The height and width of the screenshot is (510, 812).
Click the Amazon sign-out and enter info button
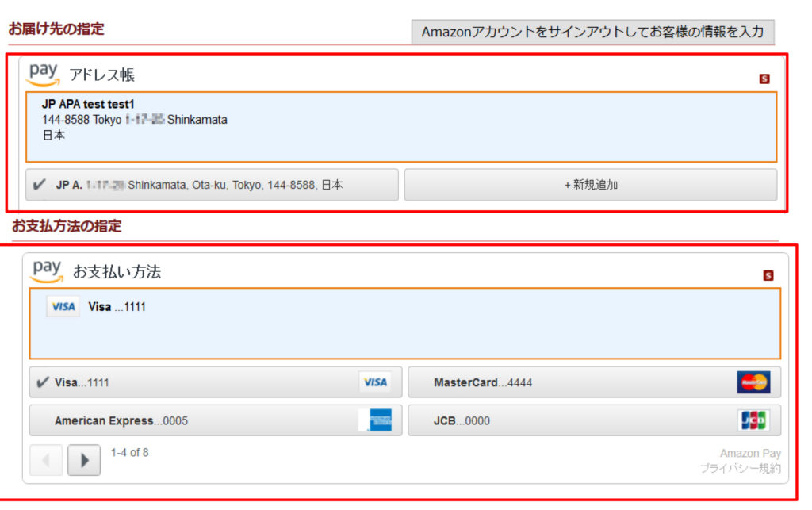(x=592, y=32)
